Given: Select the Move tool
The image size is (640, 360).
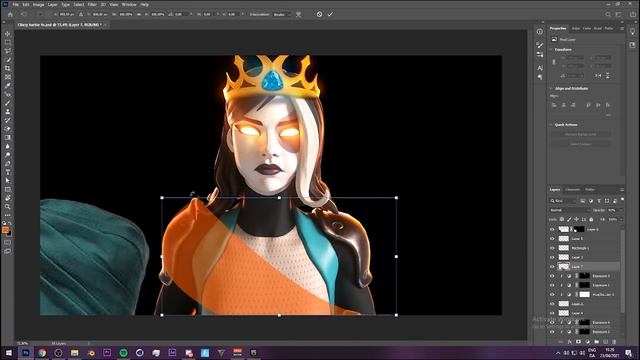Looking at the screenshot, I should click(x=7, y=34).
